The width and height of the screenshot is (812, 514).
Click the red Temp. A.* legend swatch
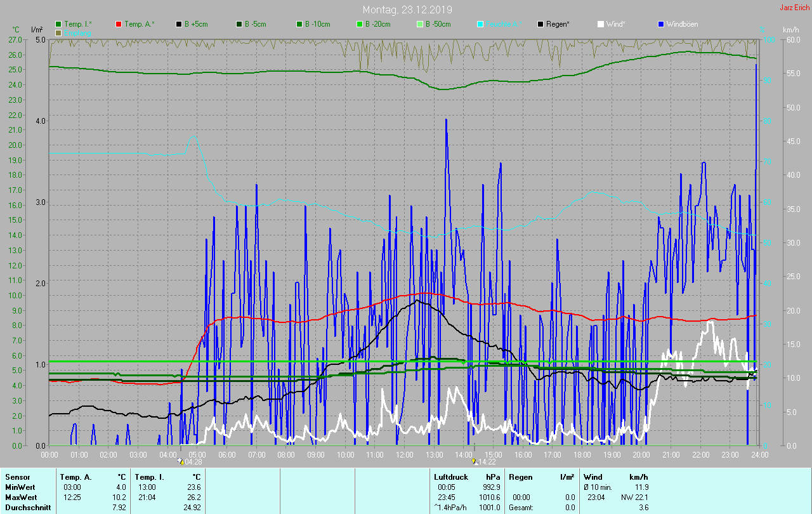[119, 24]
